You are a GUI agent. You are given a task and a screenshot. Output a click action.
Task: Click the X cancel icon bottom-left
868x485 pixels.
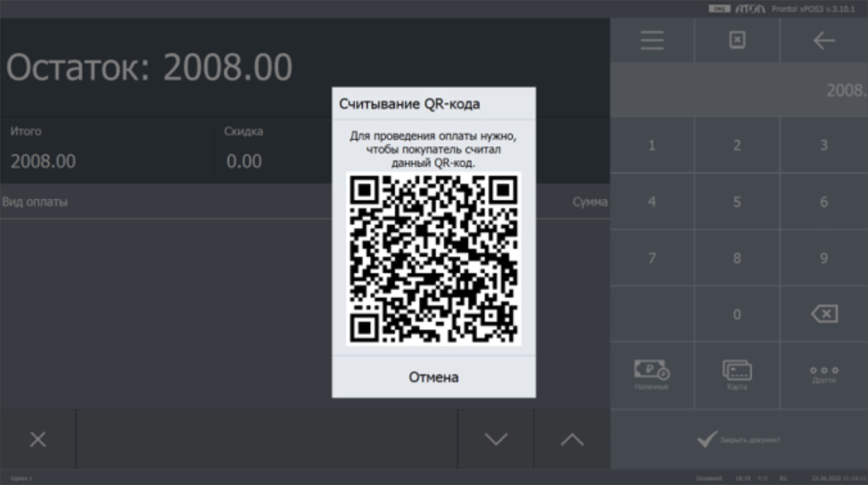pos(37,439)
